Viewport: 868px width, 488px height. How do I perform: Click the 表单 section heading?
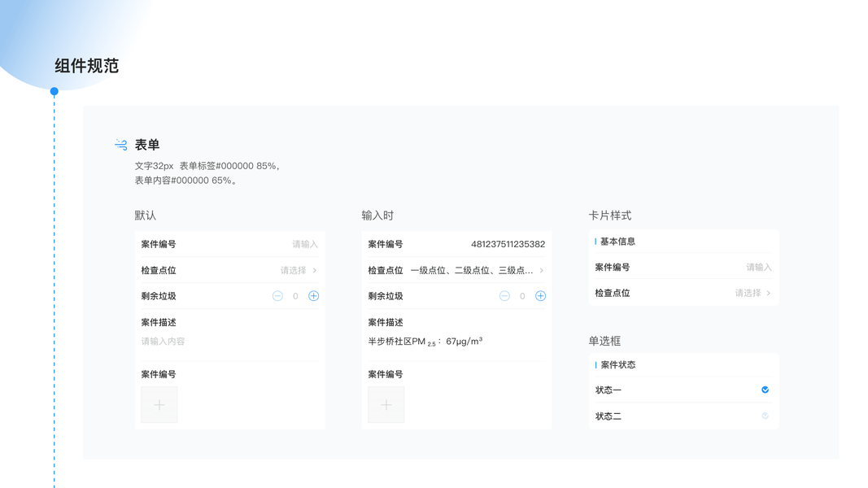coord(147,145)
